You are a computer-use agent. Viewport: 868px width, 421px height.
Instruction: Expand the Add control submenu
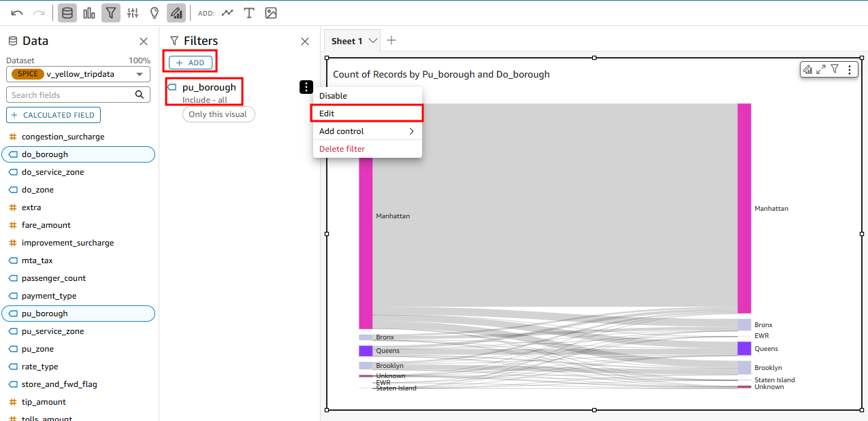(367, 131)
